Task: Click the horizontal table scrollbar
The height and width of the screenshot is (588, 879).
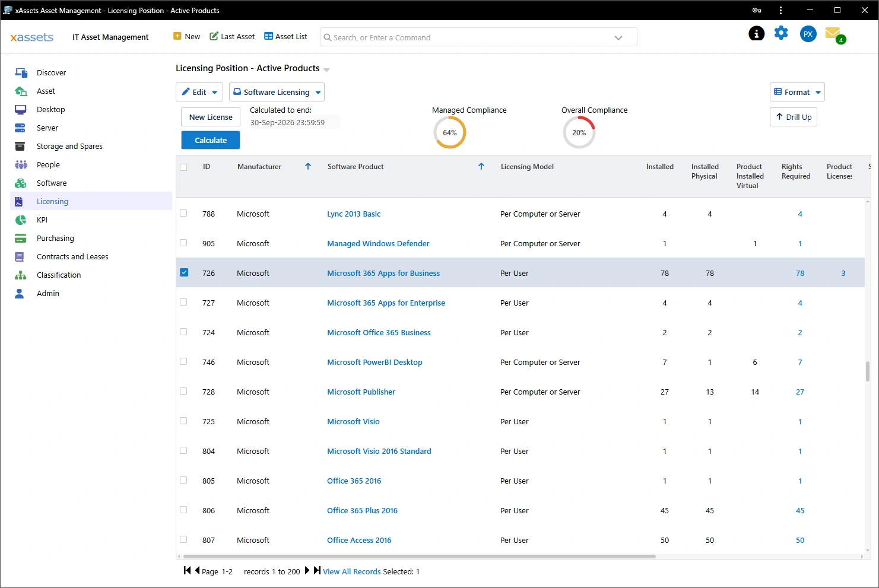Action: coord(419,557)
